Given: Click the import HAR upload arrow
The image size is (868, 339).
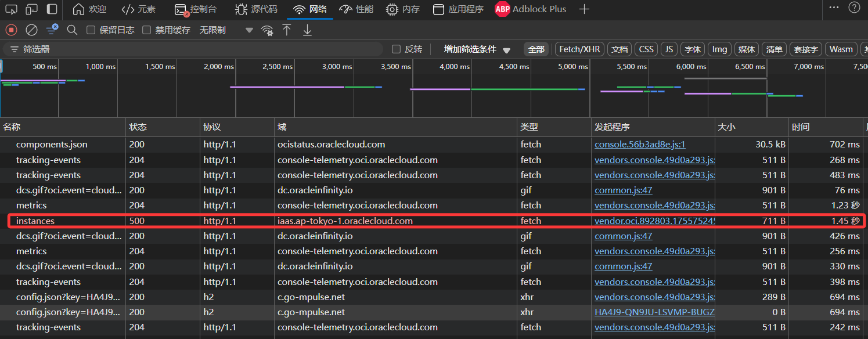Looking at the screenshot, I should click(287, 30).
